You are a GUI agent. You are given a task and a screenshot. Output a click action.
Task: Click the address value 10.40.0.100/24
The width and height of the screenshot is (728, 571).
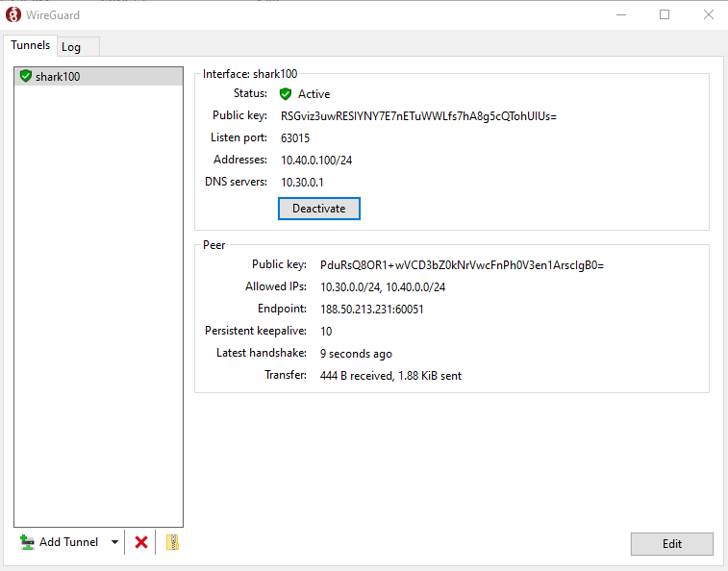pos(316,161)
